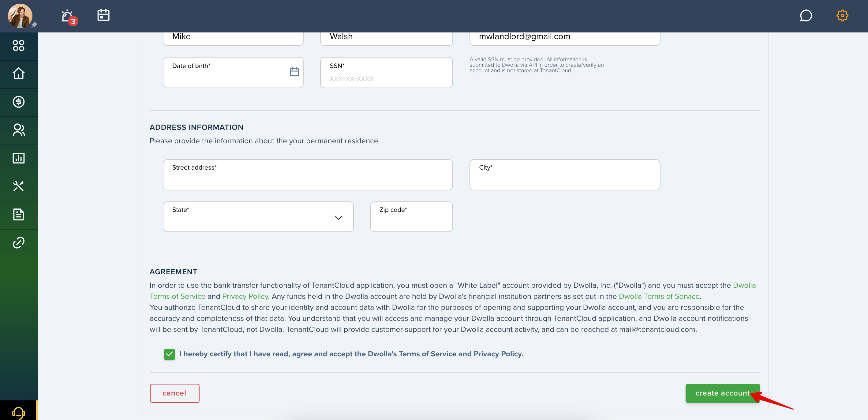Open the user profile avatar
This screenshot has width=868, height=420.
(x=20, y=16)
